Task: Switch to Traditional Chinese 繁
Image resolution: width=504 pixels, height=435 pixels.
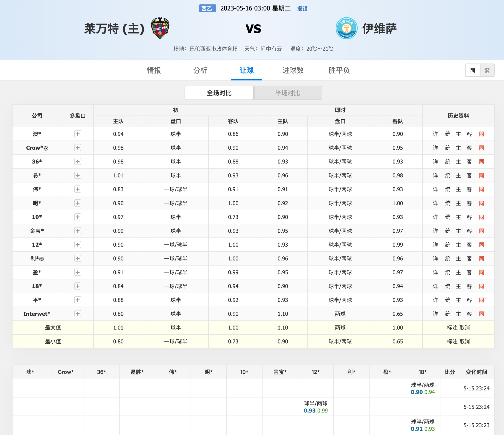Action: click(487, 70)
